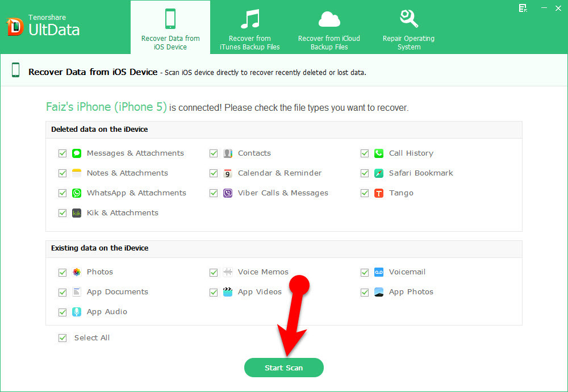
Task: Uncheck the Select All checkbox
Action: tap(62, 338)
